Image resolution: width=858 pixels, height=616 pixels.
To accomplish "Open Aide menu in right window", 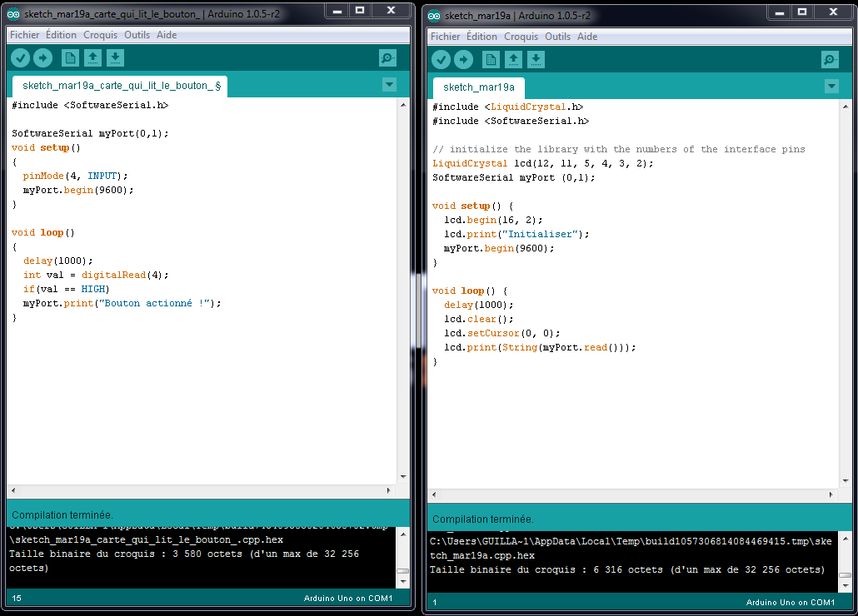I will (587, 37).
